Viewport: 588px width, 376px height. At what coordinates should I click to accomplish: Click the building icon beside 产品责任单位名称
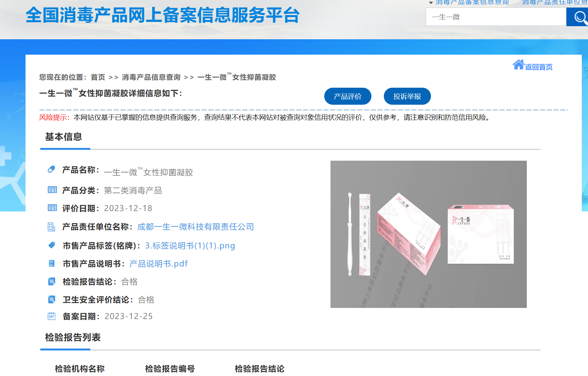click(x=51, y=227)
